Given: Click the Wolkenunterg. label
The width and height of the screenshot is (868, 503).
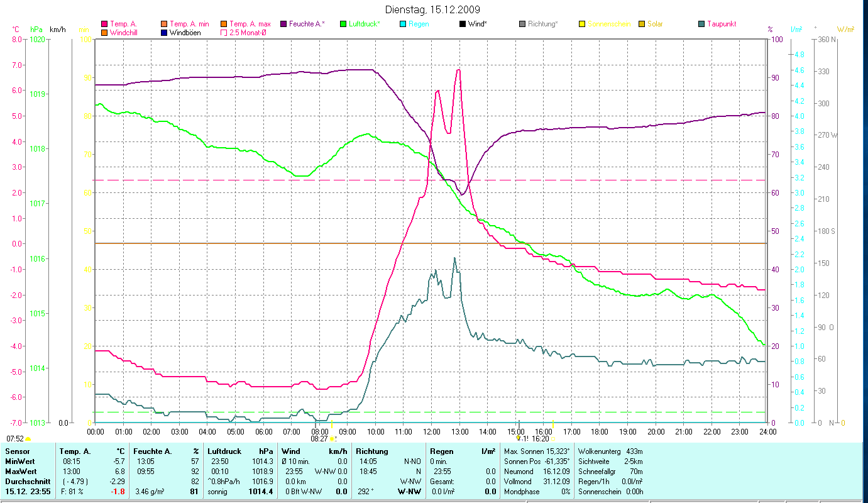Looking at the screenshot, I should pyautogui.click(x=599, y=451).
